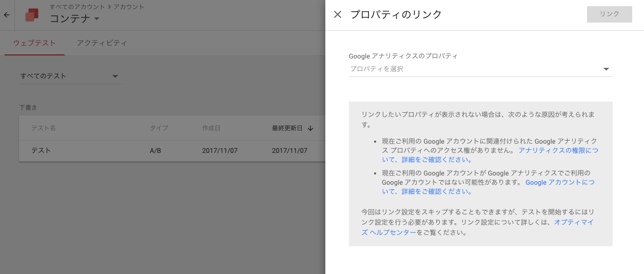Click the 下書き section label

tap(28, 108)
